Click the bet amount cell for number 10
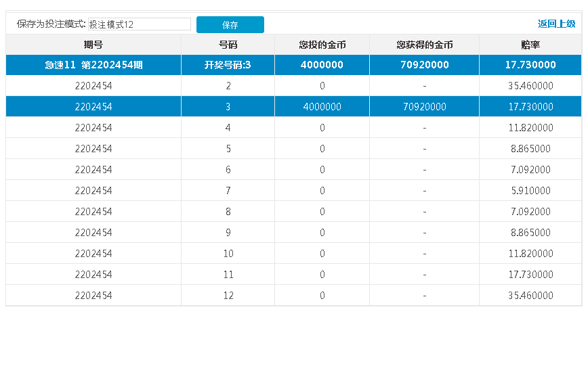Screen dimensions: 588x387 [322, 254]
